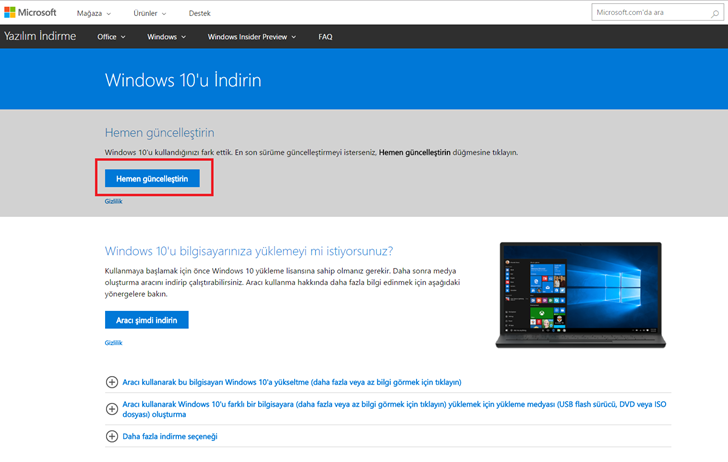Go to Destek in the top navigation

(x=200, y=13)
